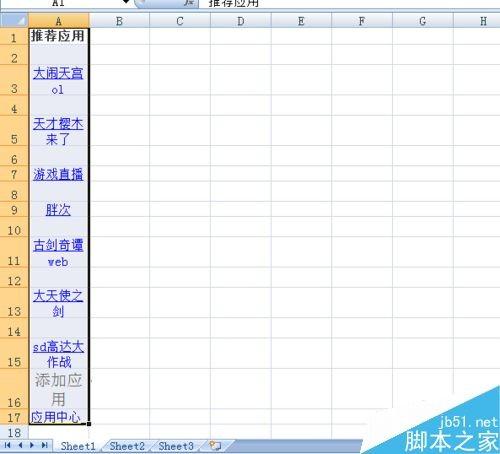This screenshot has width=500, height=454.
Task: Select row 13 header
Action: (14, 303)
